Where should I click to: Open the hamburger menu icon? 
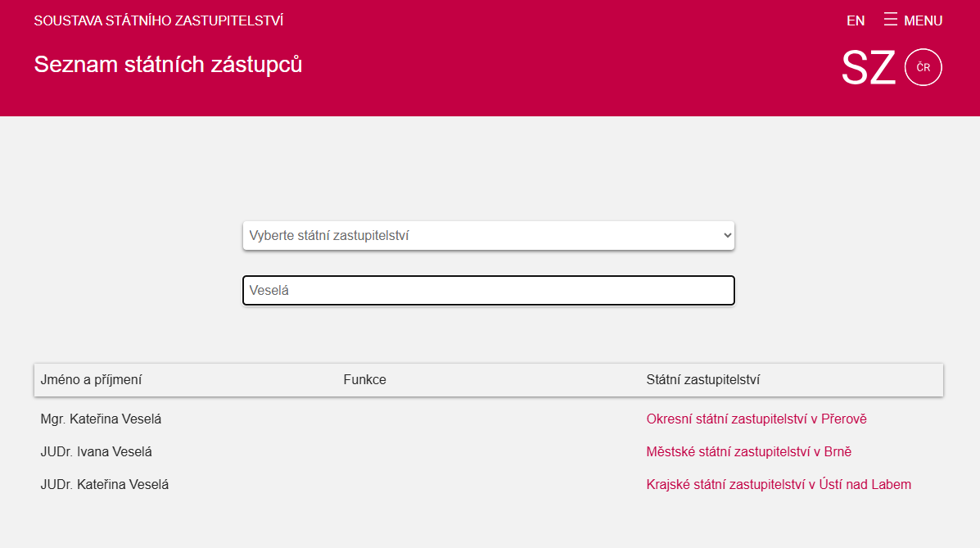[891, 20]
